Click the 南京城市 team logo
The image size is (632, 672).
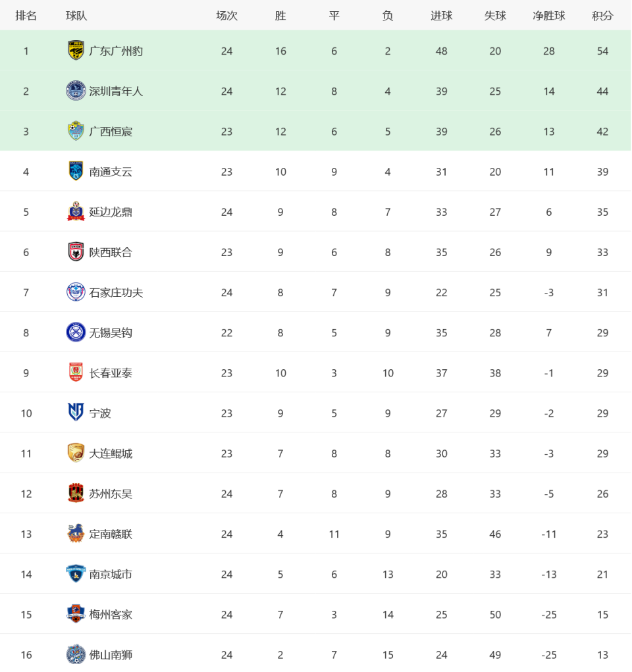click(76, 574)
